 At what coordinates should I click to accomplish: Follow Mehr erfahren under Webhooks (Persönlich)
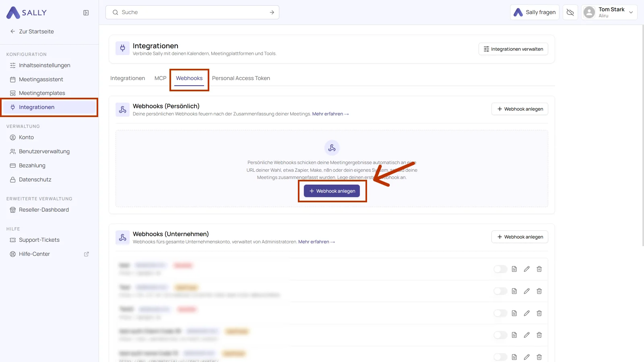pos(330,114)
